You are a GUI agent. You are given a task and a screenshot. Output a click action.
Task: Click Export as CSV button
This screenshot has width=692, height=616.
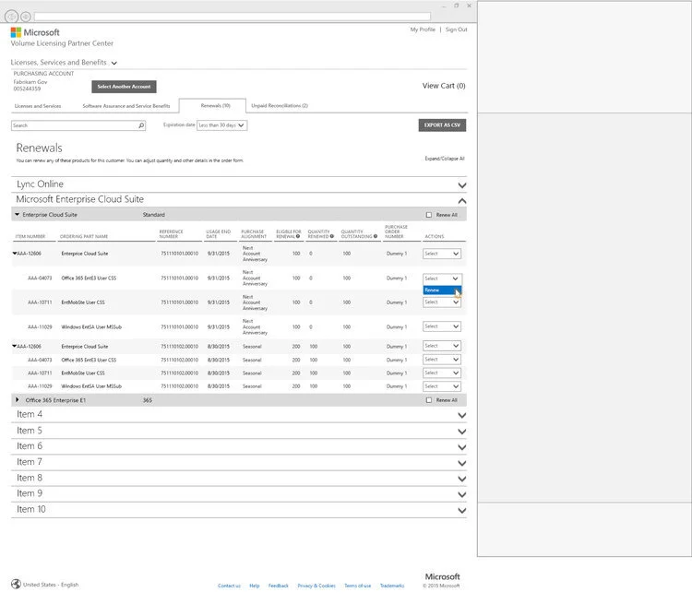(x=442, y=125)
